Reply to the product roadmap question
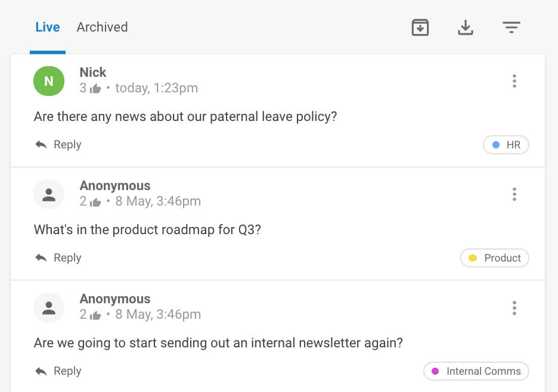558x392 pixels. point(58,258)
